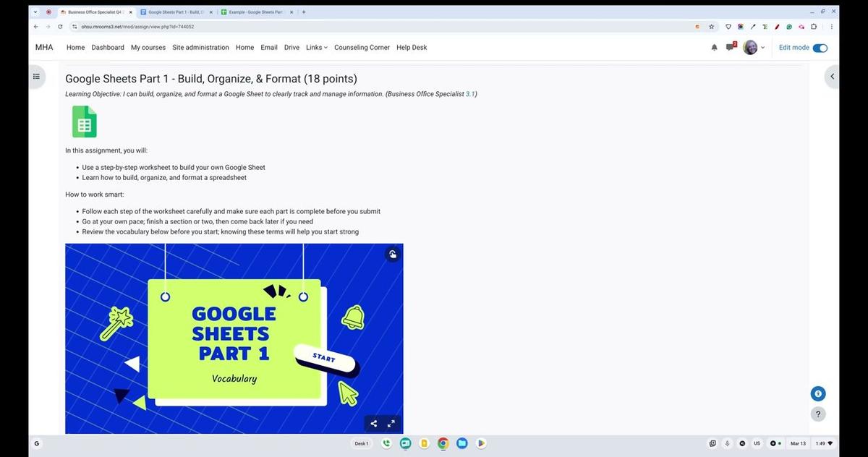Open the Grammarly extension icon
The height and width of the screenshot is (457, 868).
[789, 26]
